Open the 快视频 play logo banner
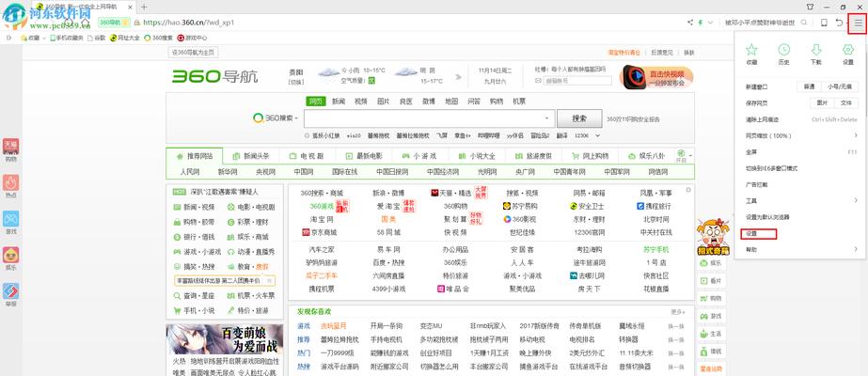 point(656,77)
